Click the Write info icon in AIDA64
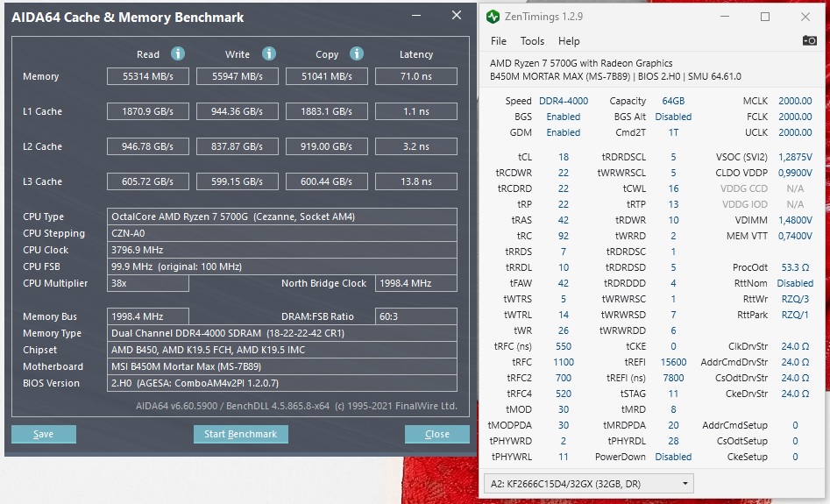 click(x=269, y=53)
